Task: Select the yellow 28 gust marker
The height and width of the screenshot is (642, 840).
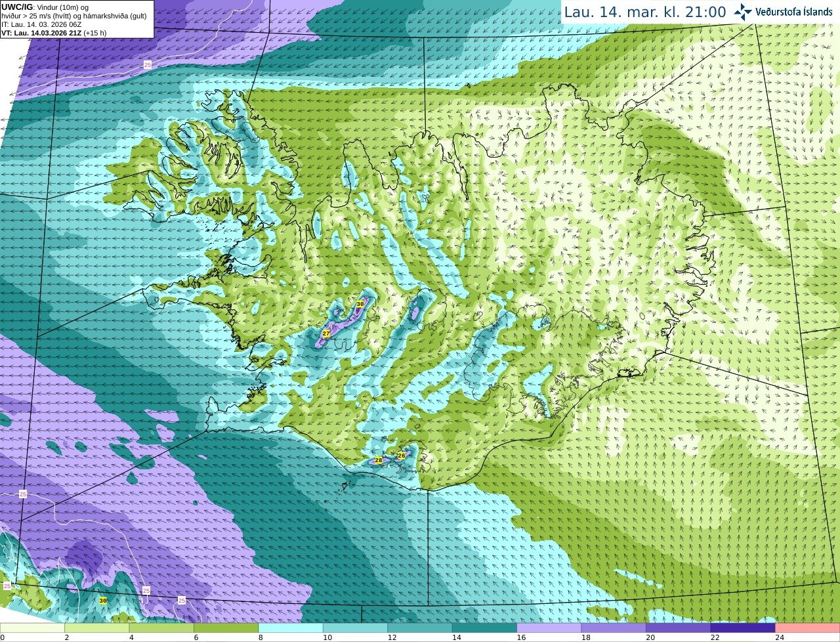Action: 379,460
